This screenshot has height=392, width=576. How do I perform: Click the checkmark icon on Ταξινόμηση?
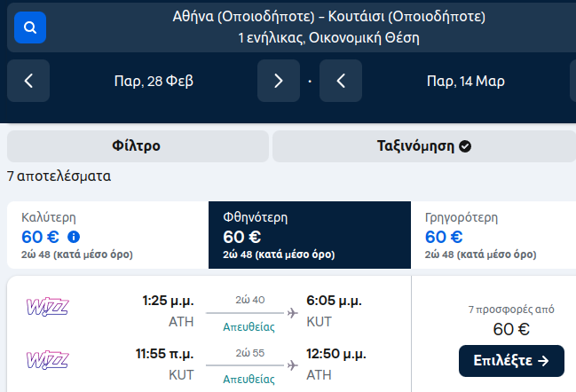[465, 146]
